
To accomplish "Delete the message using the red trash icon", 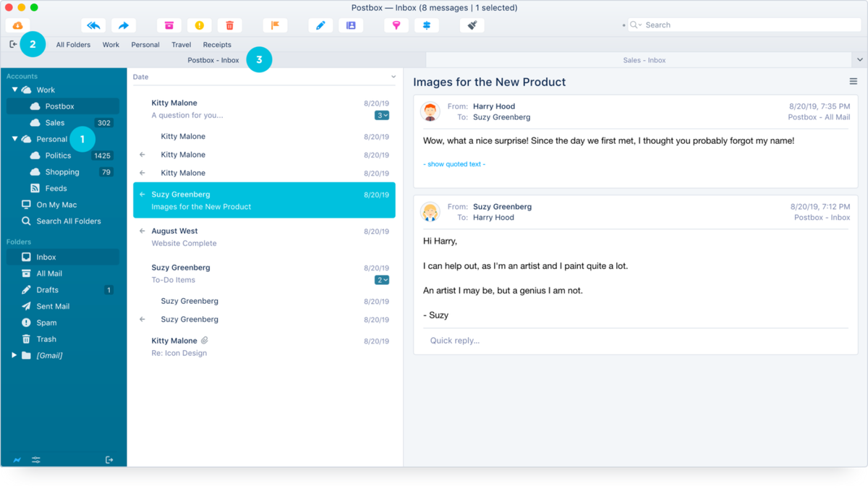I will click(x=230, y=25).
